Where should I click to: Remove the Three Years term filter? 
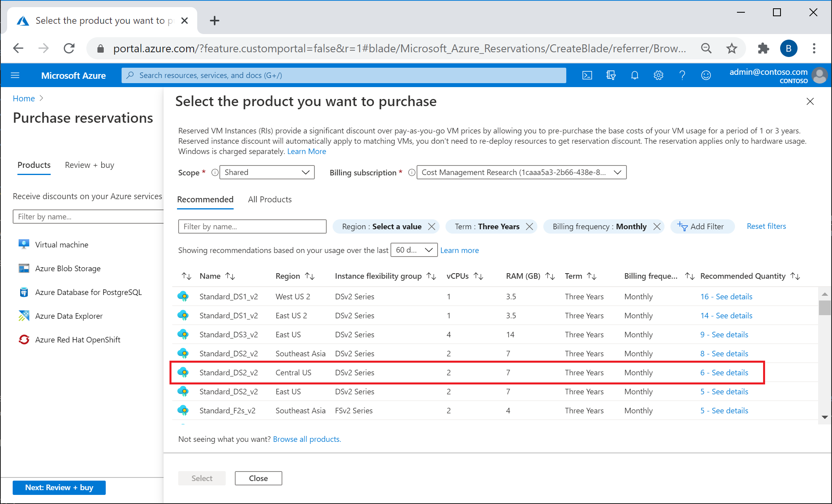[x=531, y=226]
